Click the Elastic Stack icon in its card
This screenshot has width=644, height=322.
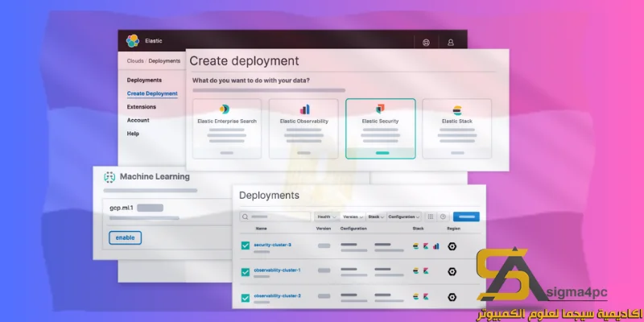(457, 110)
